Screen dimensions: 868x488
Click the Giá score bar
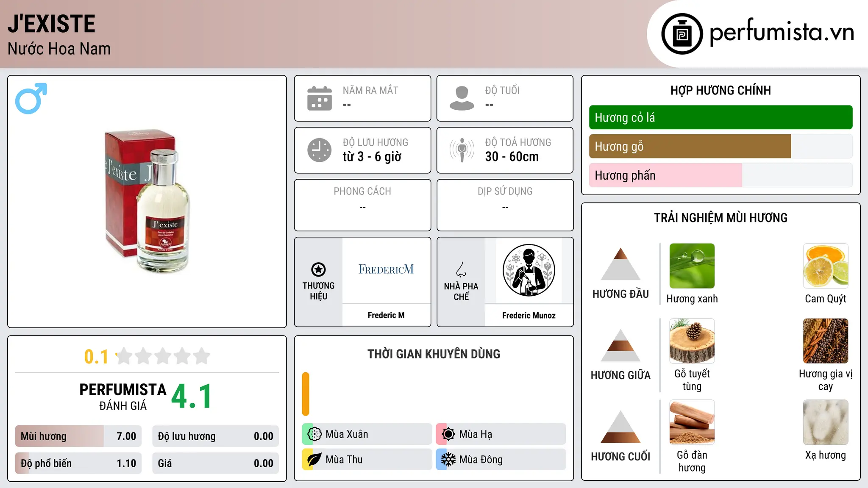215,463
